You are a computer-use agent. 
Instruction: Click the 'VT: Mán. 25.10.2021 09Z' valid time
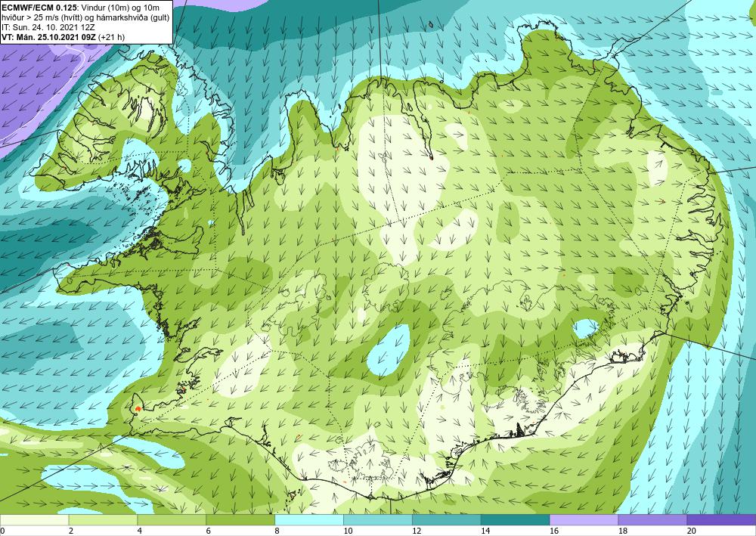[50, 36]
